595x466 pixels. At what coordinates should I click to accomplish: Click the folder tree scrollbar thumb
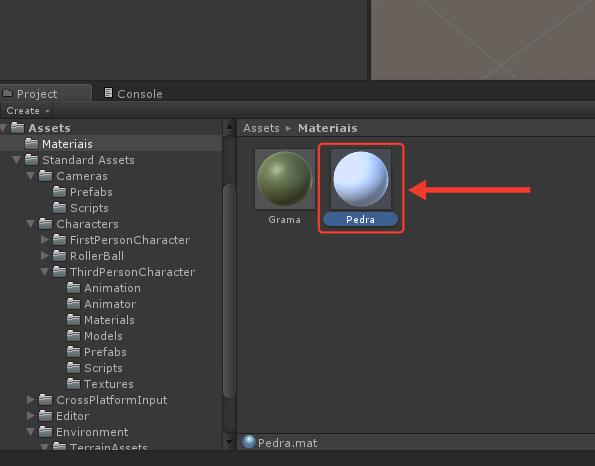(229, 291)
